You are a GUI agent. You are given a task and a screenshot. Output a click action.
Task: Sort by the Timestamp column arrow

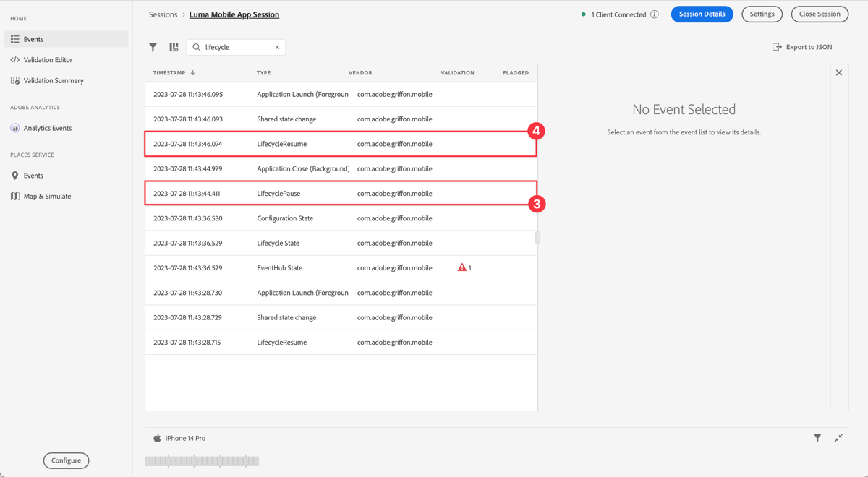point(193,73)
